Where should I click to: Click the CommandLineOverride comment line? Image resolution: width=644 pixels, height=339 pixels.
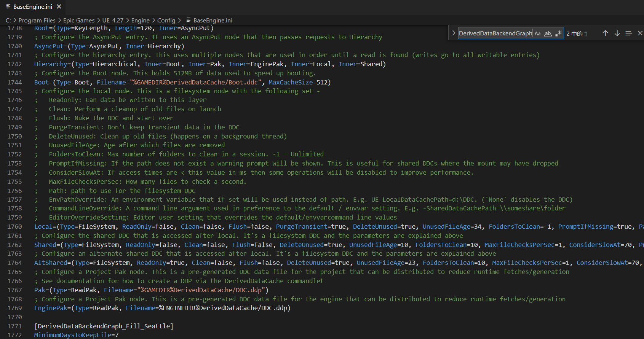click(300, 208)
